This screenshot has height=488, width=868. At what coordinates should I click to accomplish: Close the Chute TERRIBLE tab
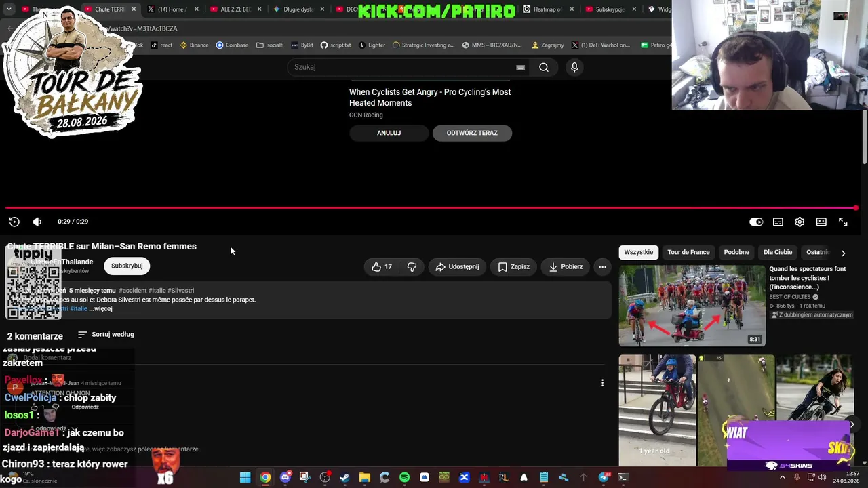(134, 9)
